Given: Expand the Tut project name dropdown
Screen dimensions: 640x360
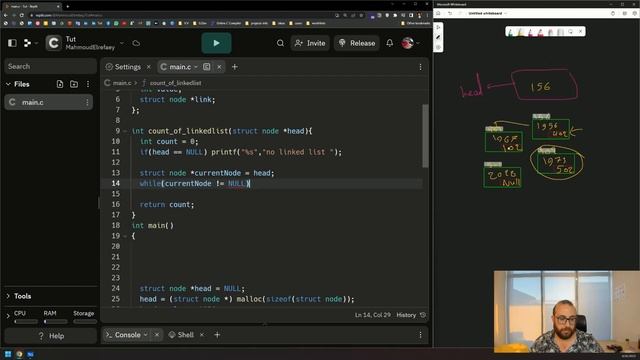Looking at the screenshot, I should (122, 43).
